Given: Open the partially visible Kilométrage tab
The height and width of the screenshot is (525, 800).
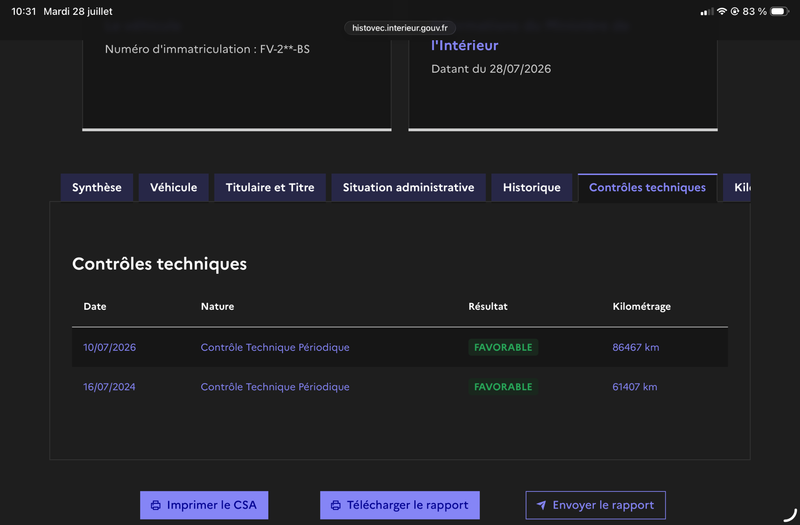Looking at the screenshot, I should coord(737,187).
